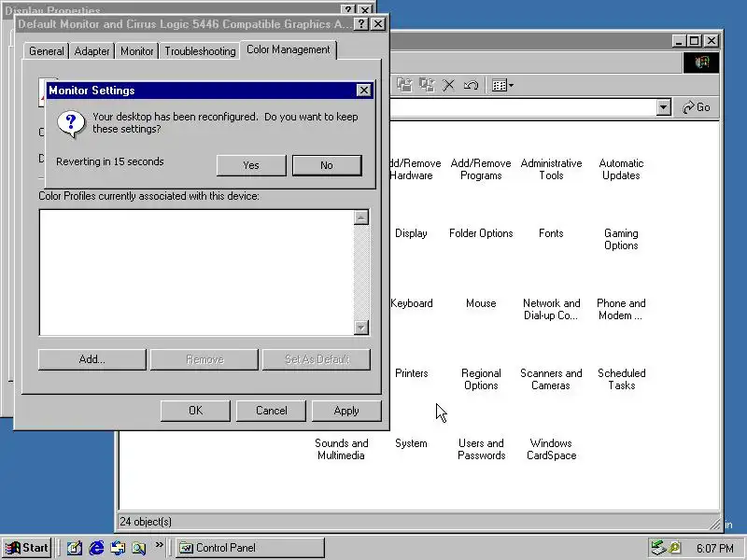
Task: Click the Control Panel taskbar button
Action: tap(250, 548)
